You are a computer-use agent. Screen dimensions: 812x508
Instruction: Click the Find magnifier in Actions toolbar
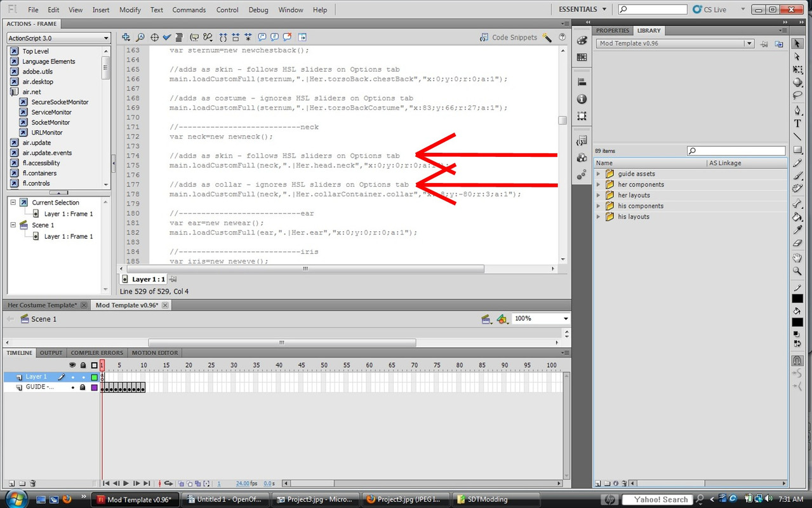(140, 37)
